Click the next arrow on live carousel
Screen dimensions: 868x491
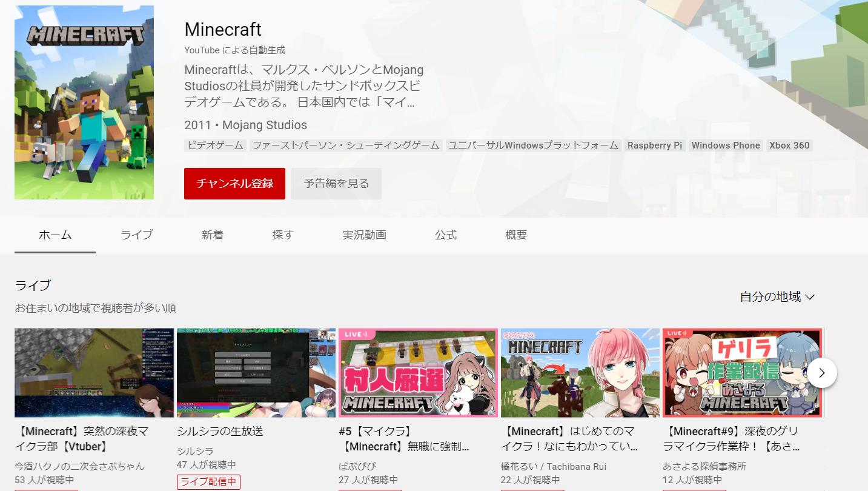(822, 373)
